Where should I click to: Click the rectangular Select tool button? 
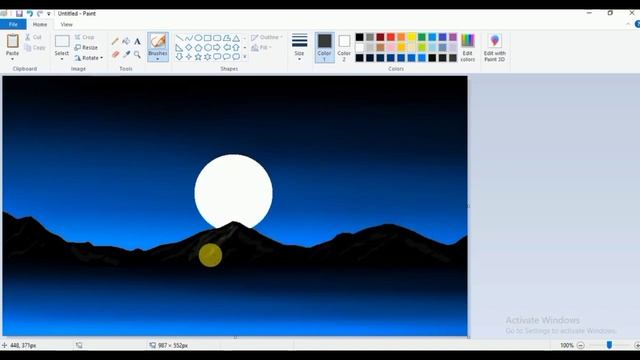62,41
